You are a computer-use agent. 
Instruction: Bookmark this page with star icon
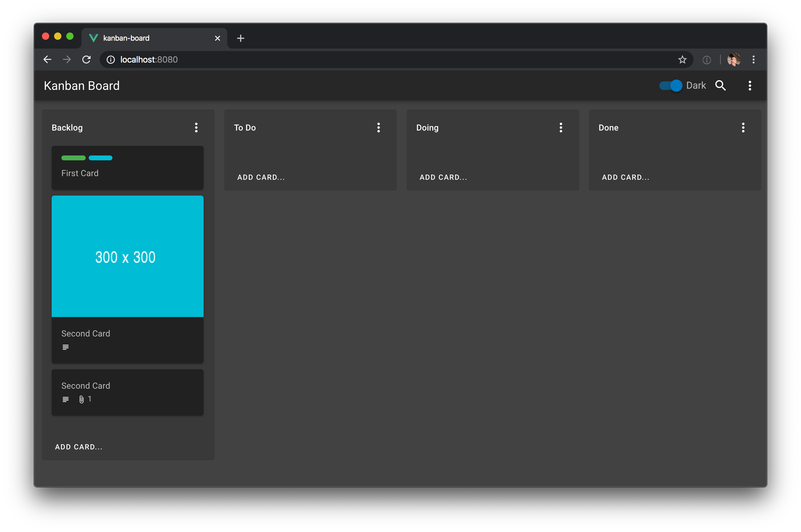(x=682, y=60)
